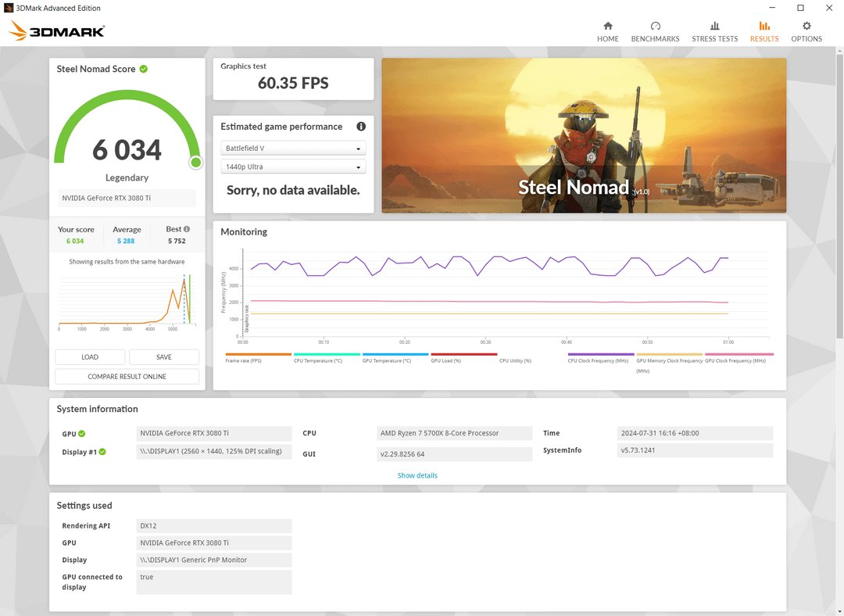Viewport: 844px width, 616px height.
Task: Click the green check next to Steel Nomad Score
Action: 144,69
